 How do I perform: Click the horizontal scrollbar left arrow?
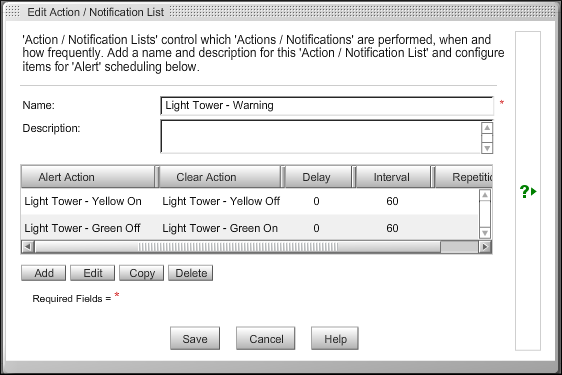point(28,247)
